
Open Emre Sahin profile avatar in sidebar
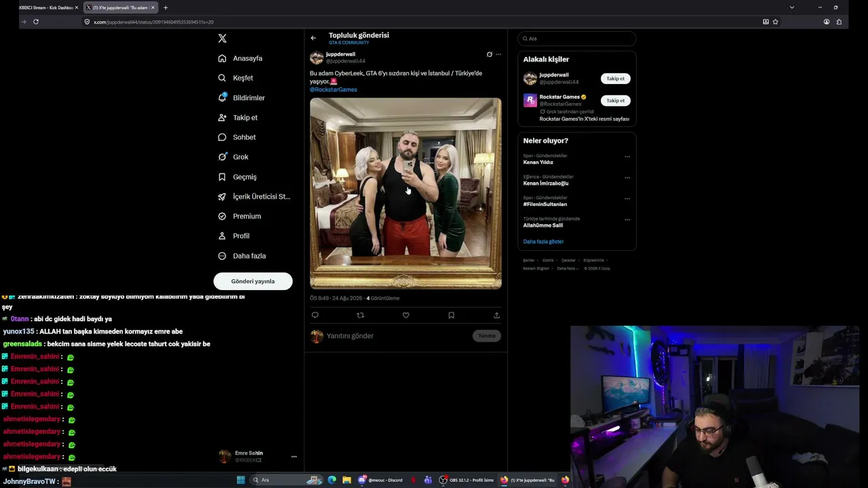point(224,456)
